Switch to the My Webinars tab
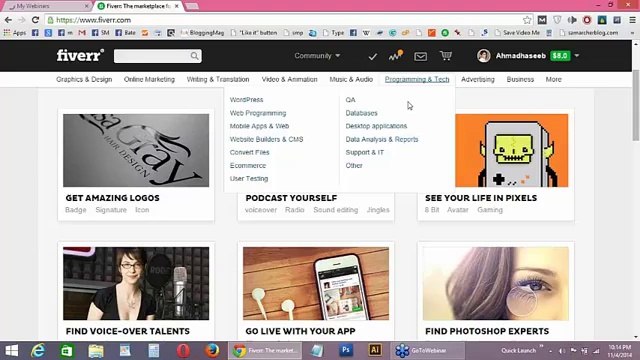 coord(47,6)
